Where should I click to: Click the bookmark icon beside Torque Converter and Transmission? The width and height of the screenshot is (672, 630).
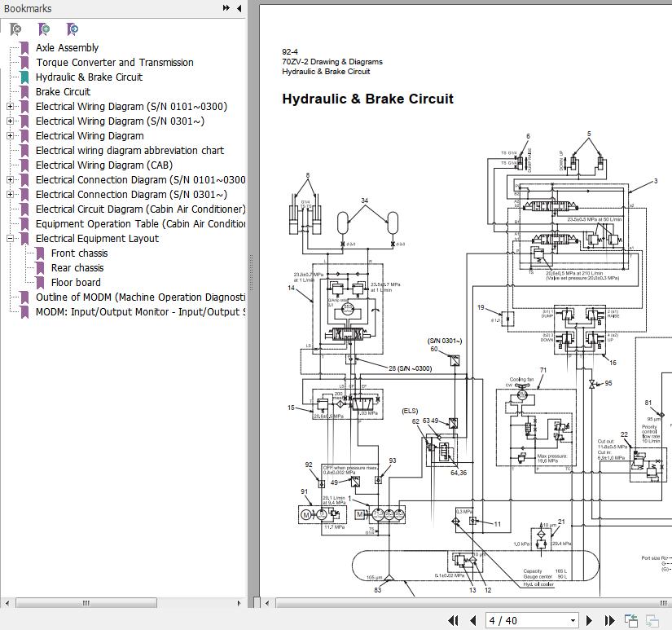point(25,63)
